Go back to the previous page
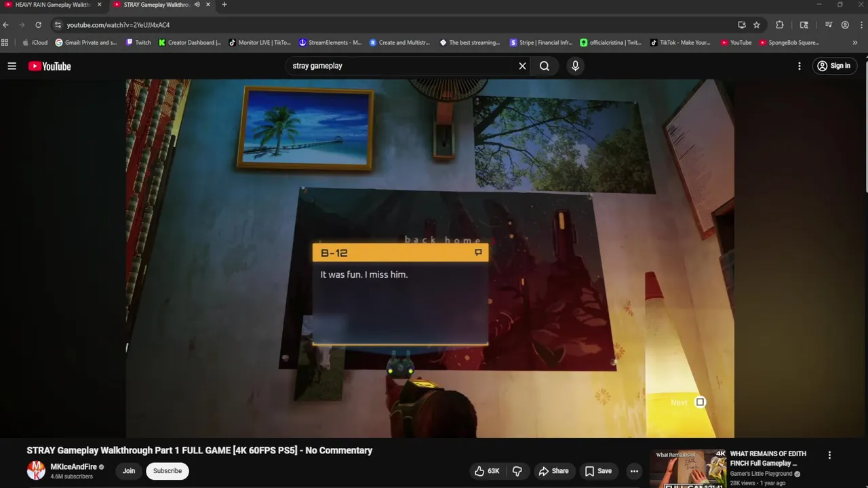Screen dimensions: 868x488 (5, 25)
